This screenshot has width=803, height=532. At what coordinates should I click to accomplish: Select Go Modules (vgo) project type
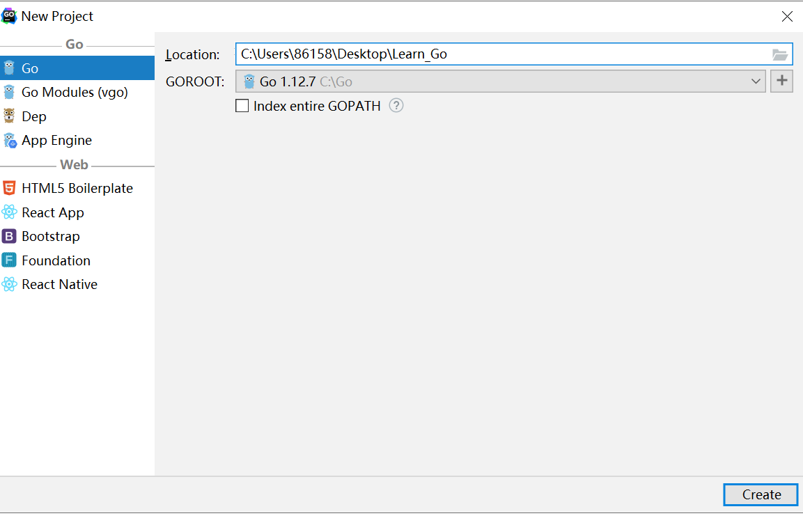click(77, 92)
